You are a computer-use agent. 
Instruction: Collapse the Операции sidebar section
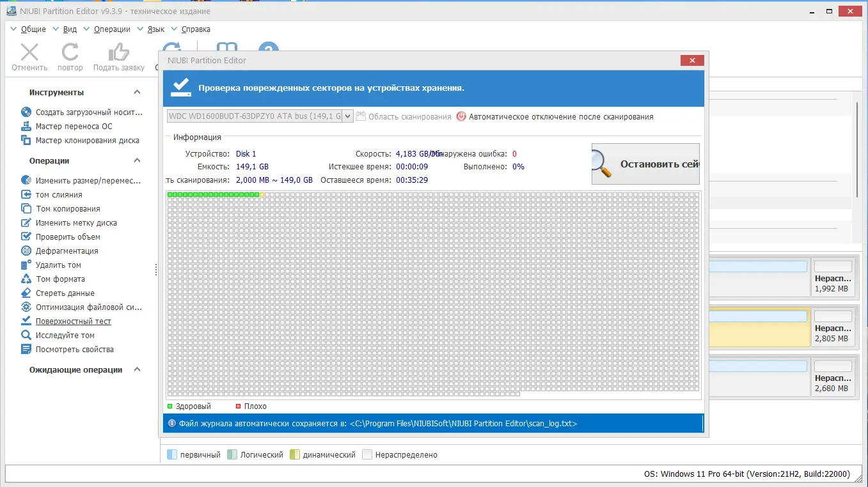pyautogui.click(x=137, y=160)
